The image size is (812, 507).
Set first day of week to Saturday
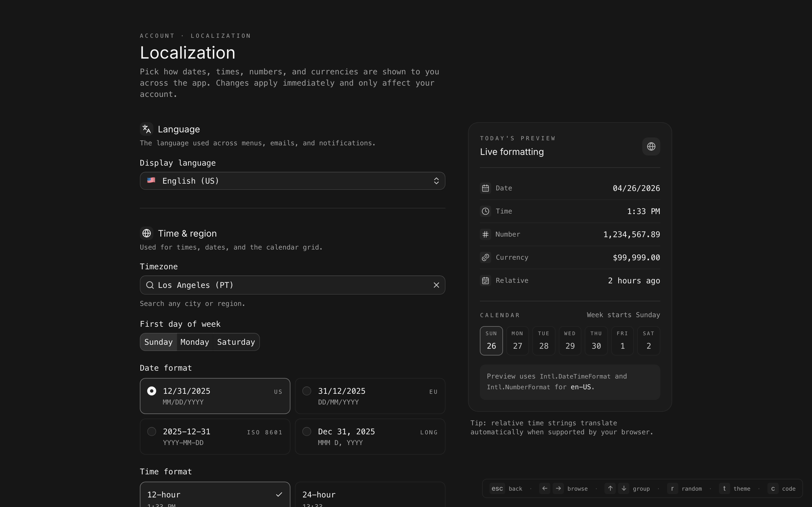(236, 342)
